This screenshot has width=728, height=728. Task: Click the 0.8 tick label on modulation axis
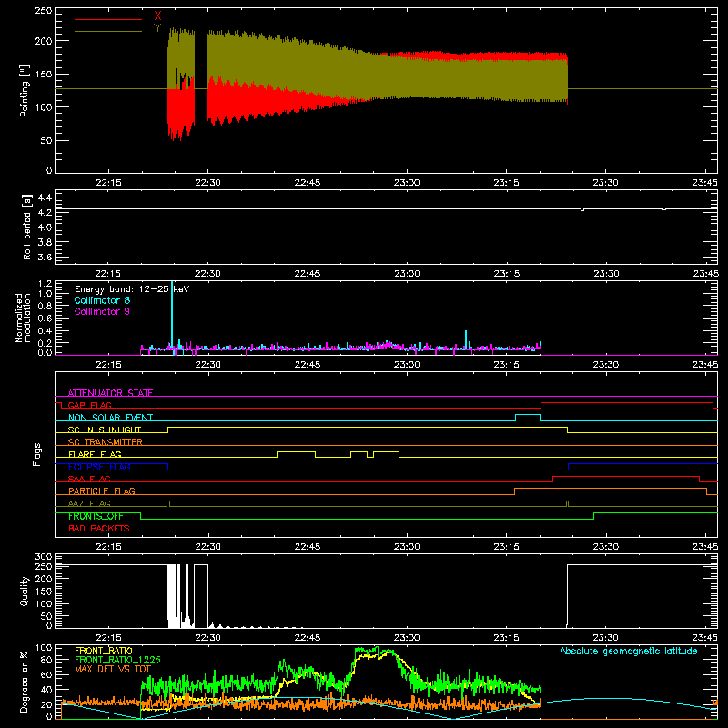click(x=45, y=306)
